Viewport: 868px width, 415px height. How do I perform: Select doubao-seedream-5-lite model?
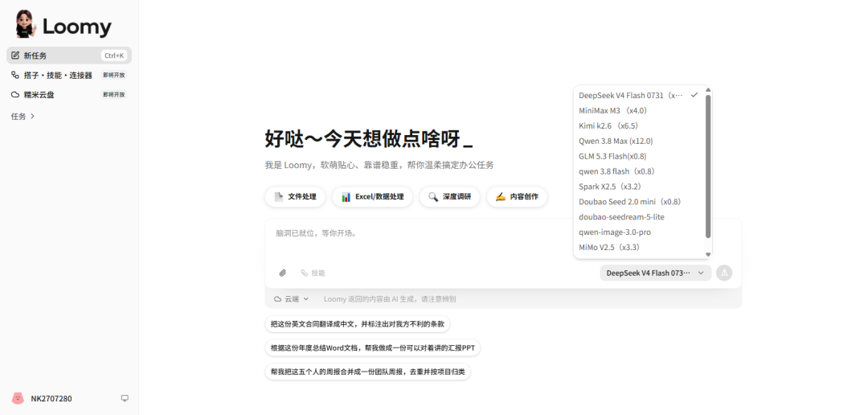[x=640, y=217]
